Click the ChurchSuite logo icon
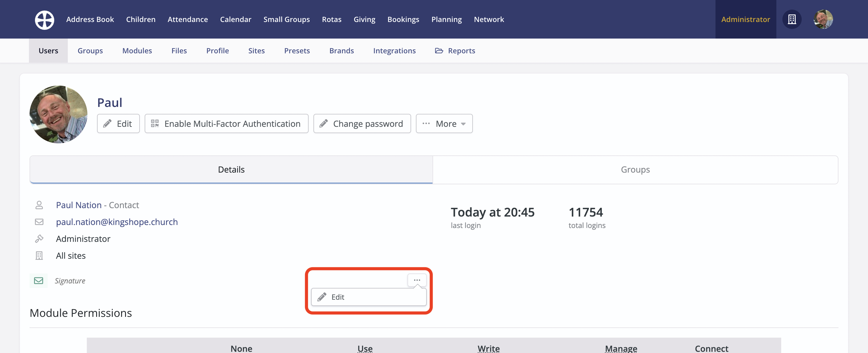This screenshot has width=868, height=353. pyautogui.click(x=44, y=20)
